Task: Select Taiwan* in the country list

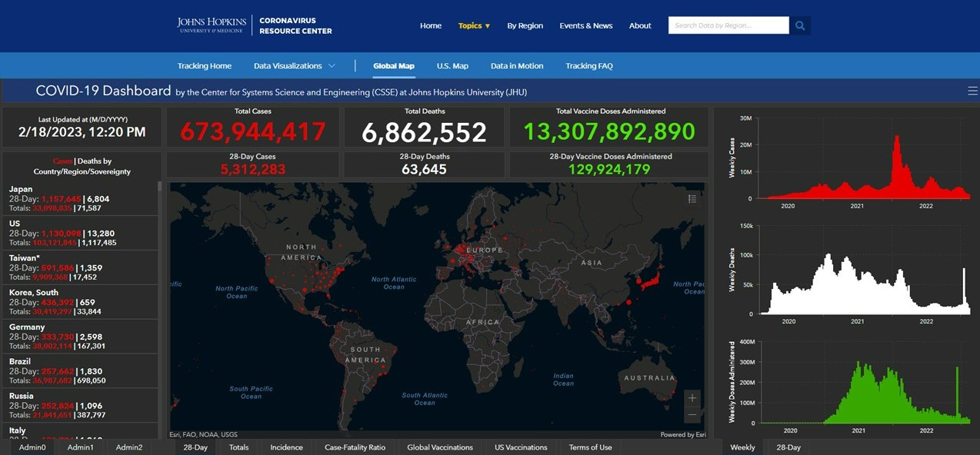Action: tap(80, 267)
